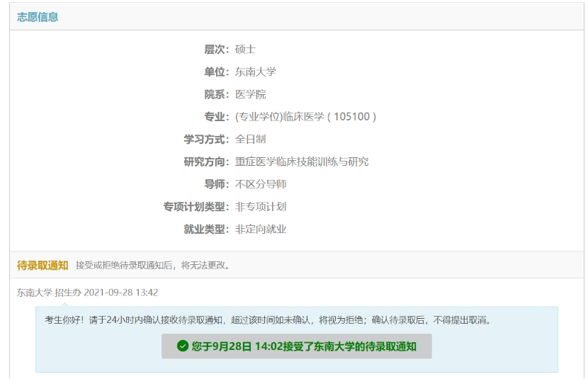Image resolution: width=588 pixels, height=379 pixels.
Task: Click the green checkmark icon in acceptance banner
Action: click(x=183, y=346)
